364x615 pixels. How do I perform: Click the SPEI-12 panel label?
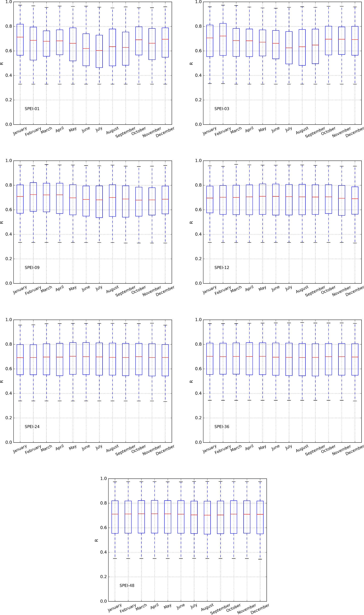point(222,268)
